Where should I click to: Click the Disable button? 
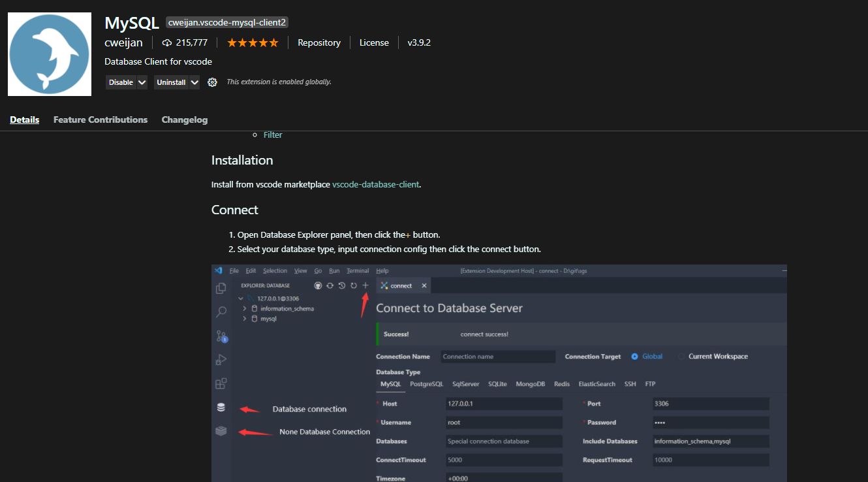(121, 82)
